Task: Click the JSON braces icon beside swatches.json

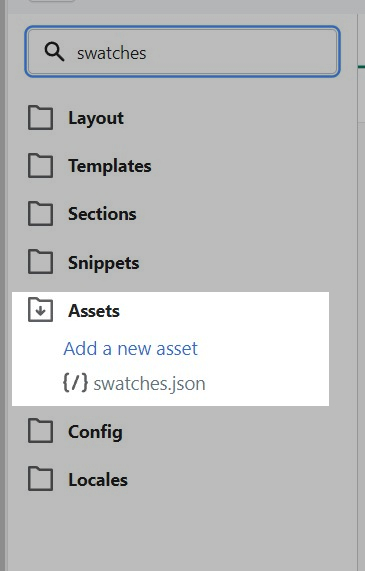Action: click(75, 383)
